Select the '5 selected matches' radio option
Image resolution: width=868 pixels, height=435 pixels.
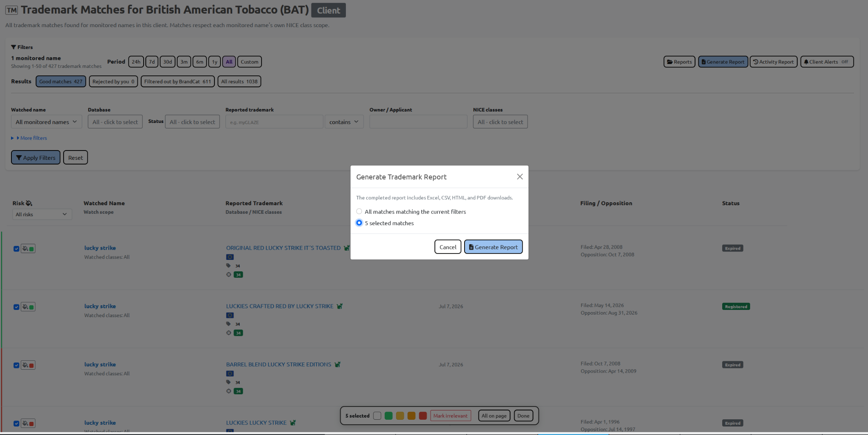pos(359,223)
